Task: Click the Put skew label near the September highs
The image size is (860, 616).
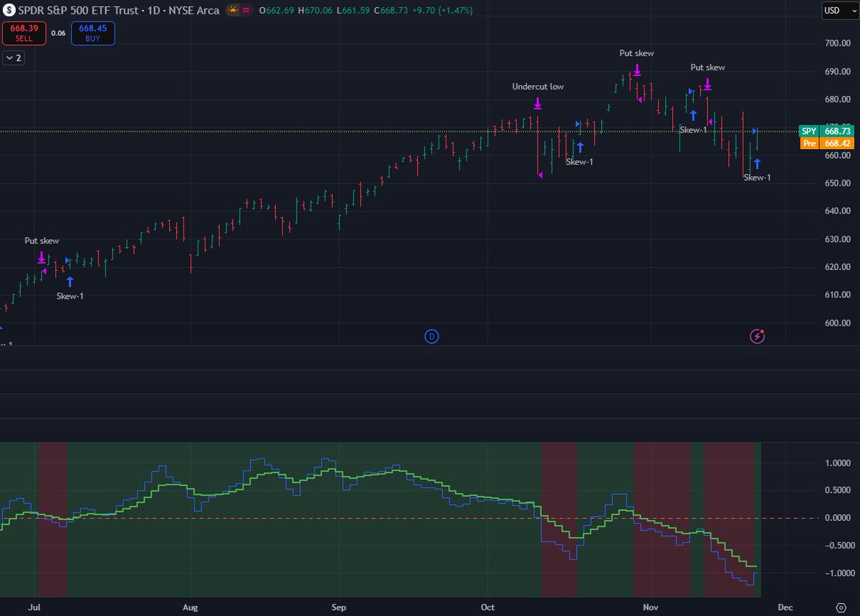Action: point(636,53)
